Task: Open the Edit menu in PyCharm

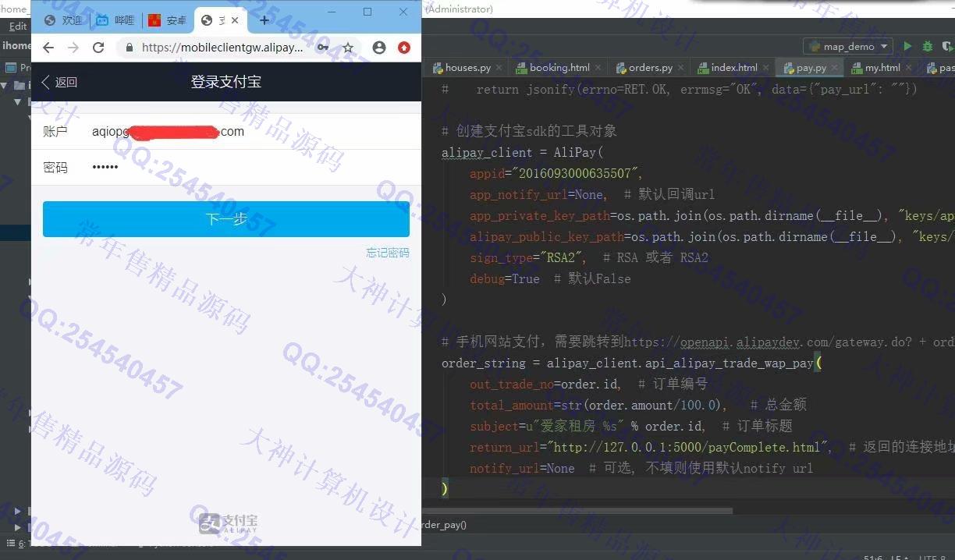Action: pos(18,26)
